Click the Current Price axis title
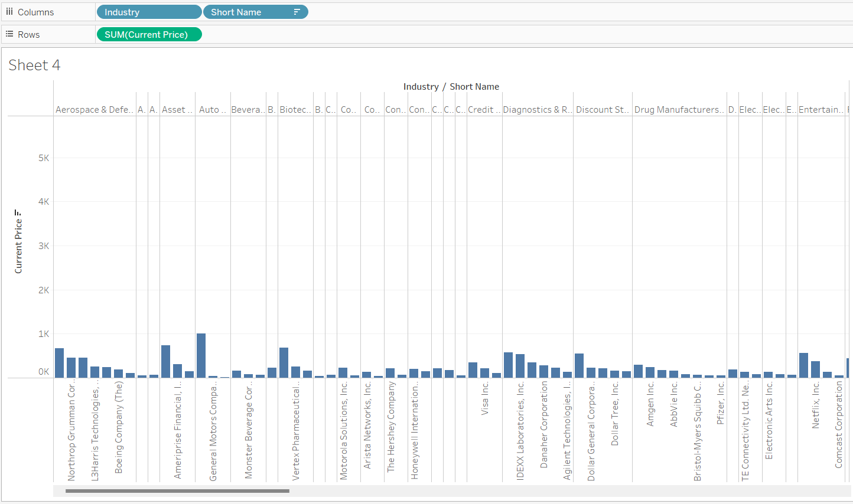This screenshot has height=504, width=853. 18,246
